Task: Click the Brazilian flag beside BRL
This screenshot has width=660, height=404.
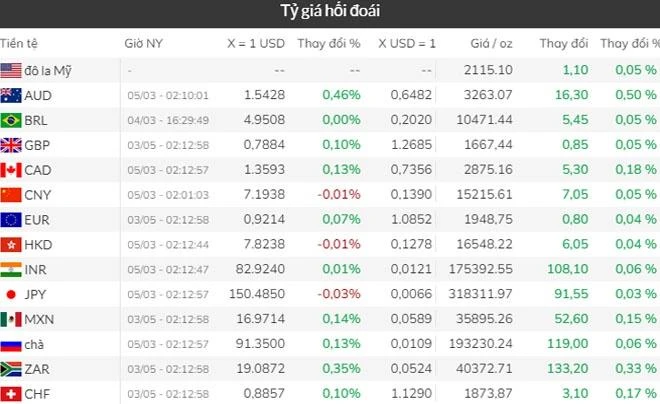Action: coord(11,120)
